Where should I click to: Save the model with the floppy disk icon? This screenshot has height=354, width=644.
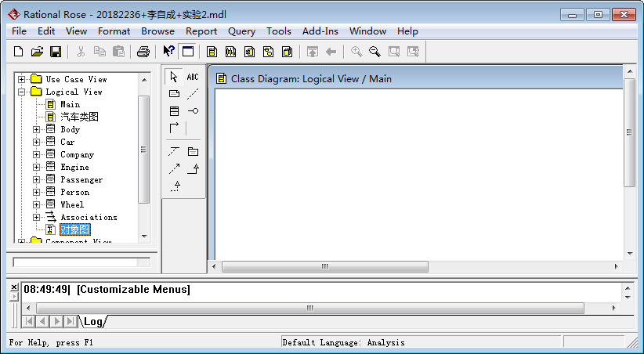click(56, 52)
